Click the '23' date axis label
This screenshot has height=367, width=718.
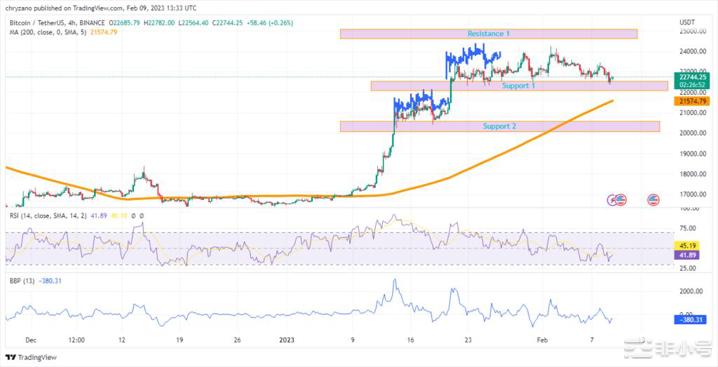coord(468,340)
